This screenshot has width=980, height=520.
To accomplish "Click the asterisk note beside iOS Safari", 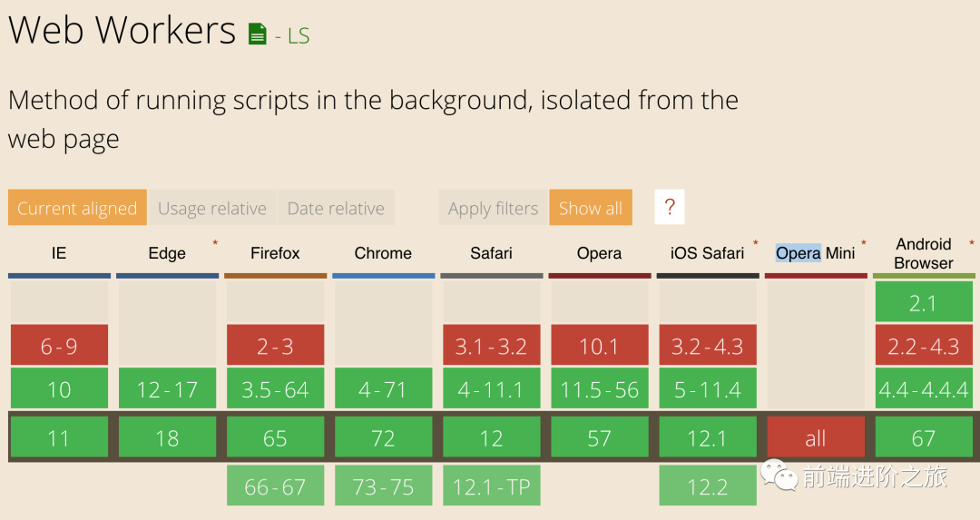I will pos(755,243).
